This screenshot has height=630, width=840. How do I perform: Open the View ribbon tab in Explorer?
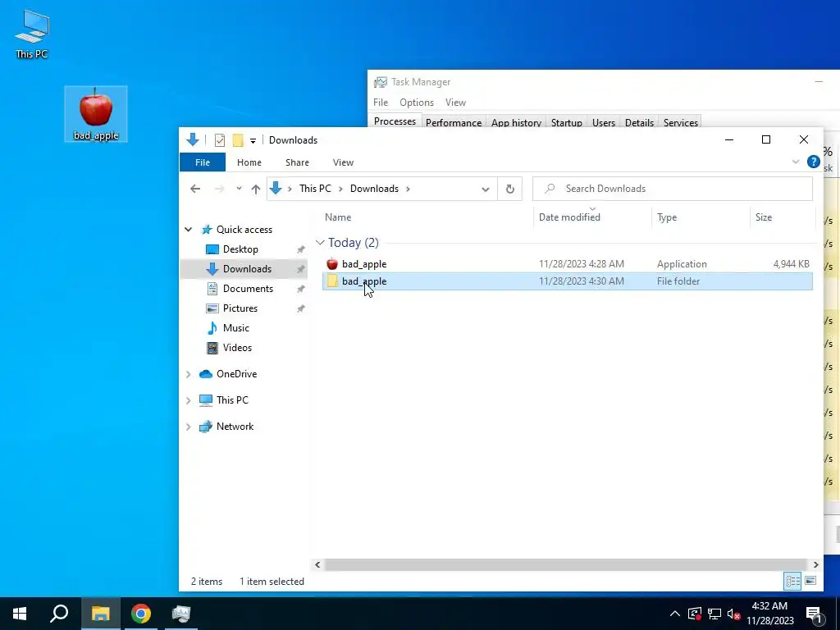343,162
